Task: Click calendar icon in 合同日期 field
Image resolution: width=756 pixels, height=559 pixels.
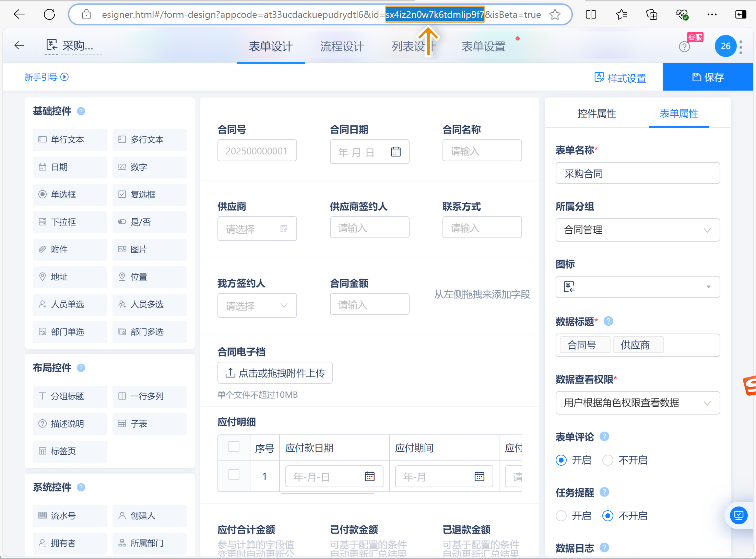Action: 395,152
